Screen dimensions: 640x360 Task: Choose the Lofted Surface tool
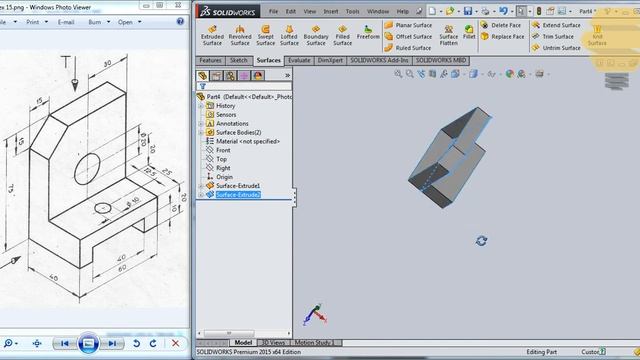tap(289, 35)
